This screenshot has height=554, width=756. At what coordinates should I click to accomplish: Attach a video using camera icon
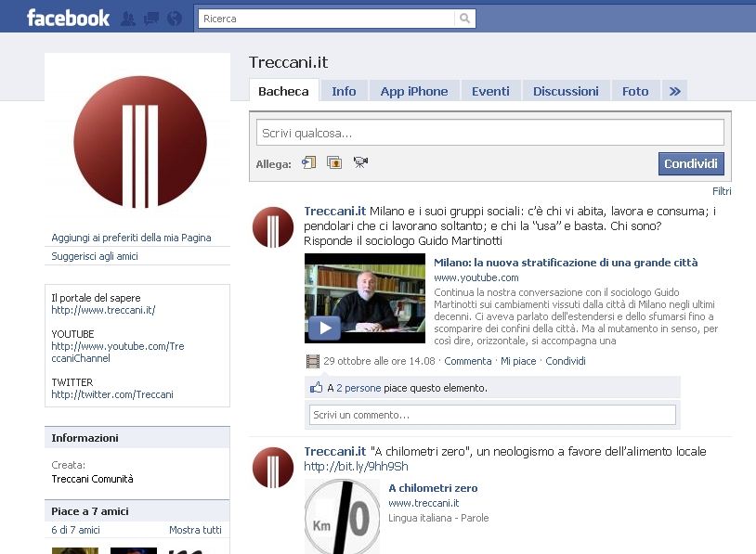pos(360,163)
